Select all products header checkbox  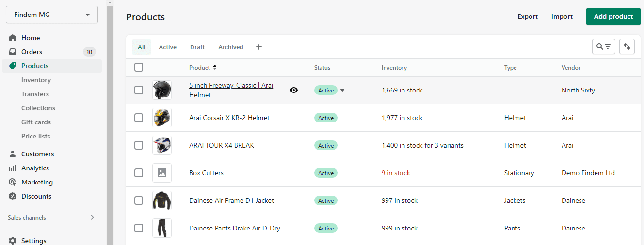click(x=139, y=67)
